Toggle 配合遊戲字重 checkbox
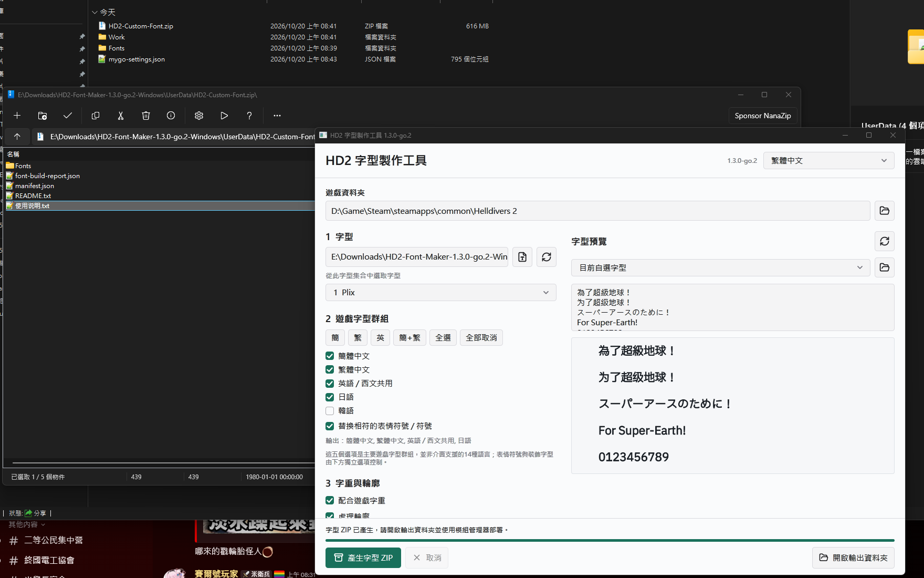The image size is (924, 578). [330, 500]
